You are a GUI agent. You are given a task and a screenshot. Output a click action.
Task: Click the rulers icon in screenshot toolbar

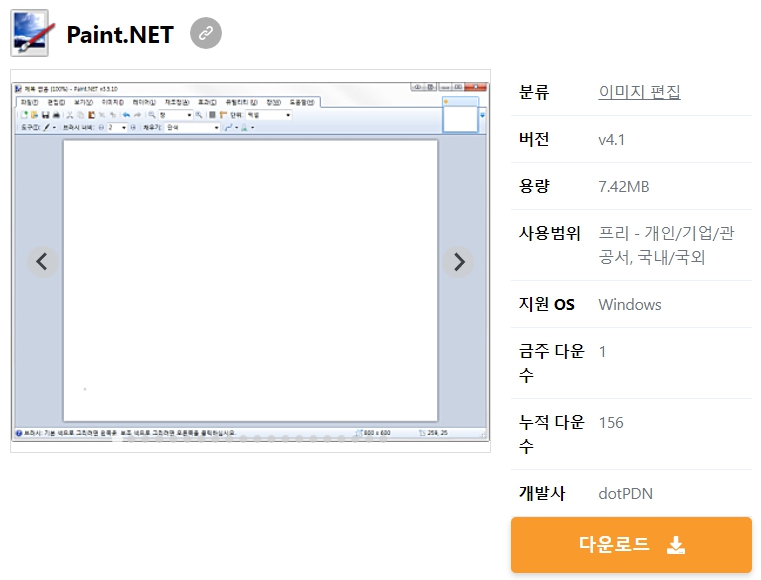(x=223, y=115)
